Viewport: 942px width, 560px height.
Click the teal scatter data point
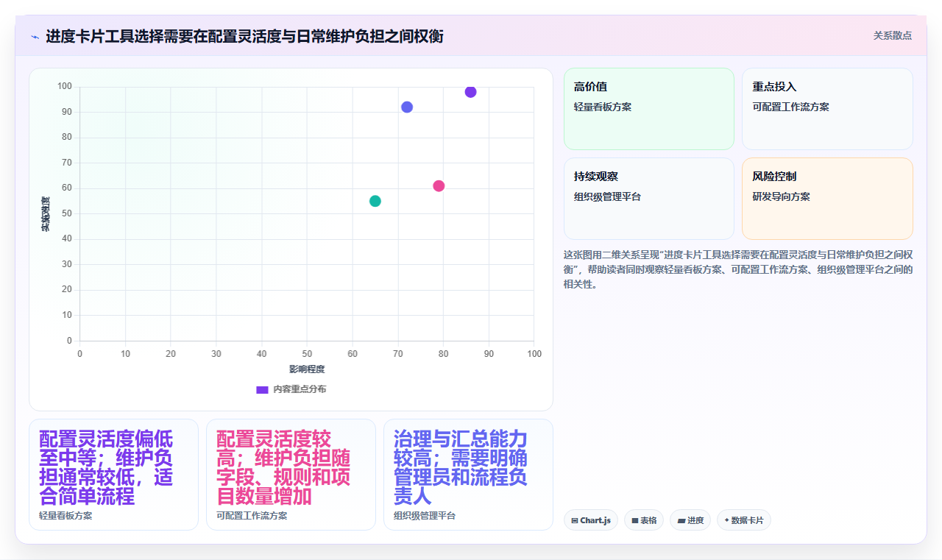coord(375,201)
